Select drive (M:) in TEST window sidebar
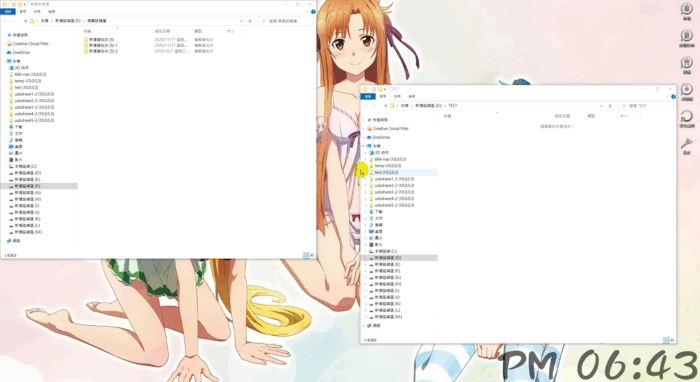Image resolution: width=700 pixels, height=382 pixels. point(386,317)
